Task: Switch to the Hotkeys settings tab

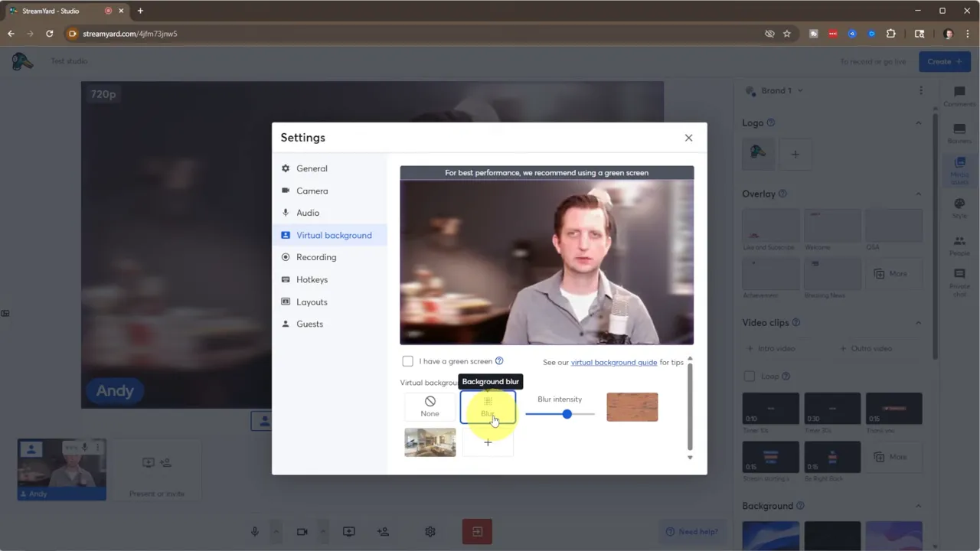Action: point(312,279)
